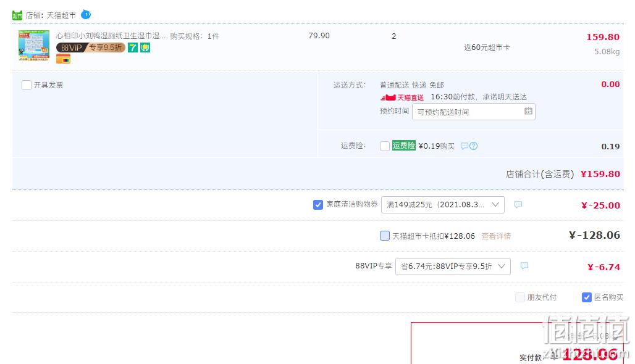Click the 购买规格: 1件 specification text
635x364 pixels.
195,36
